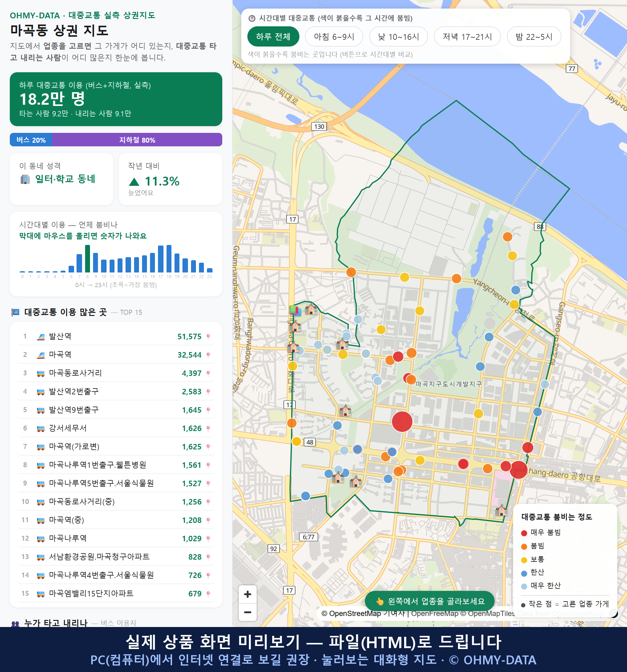Viewport: 627px width, 672px height.
Task: Click the bus icon beside 마곡나루역
Action: tap(40, 539)
